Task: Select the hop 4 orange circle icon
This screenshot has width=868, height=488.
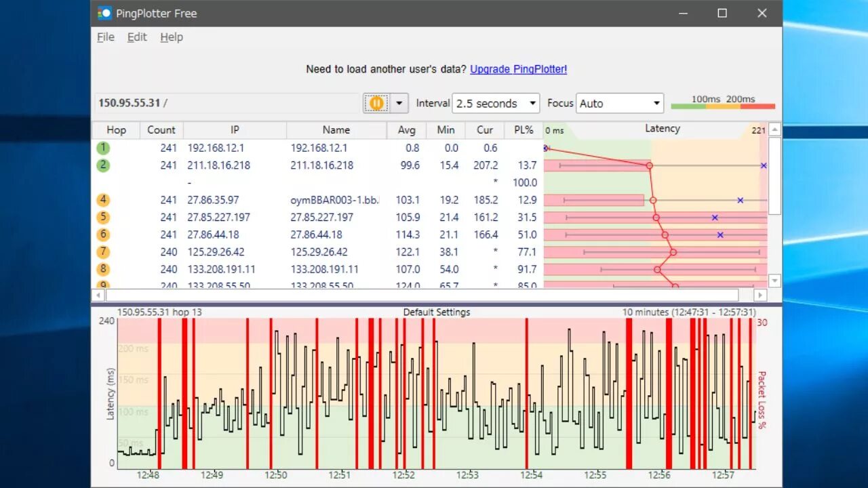Action: (x=103, y=200)
